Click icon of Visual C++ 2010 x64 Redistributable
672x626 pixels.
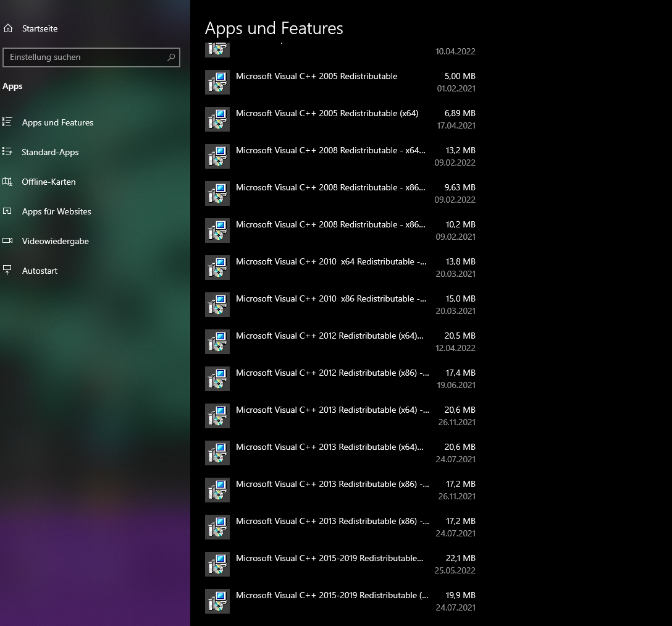(217, 268)
